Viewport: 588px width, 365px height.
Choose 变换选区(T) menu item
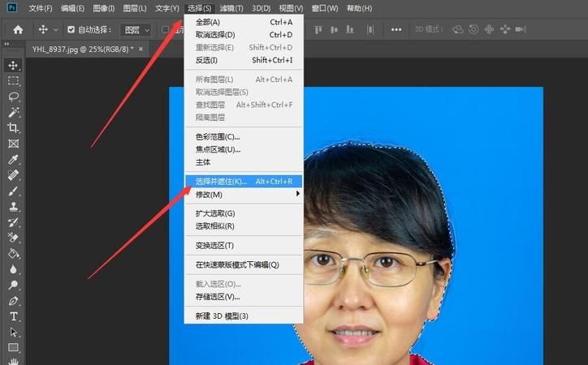(x=244, y=246)
